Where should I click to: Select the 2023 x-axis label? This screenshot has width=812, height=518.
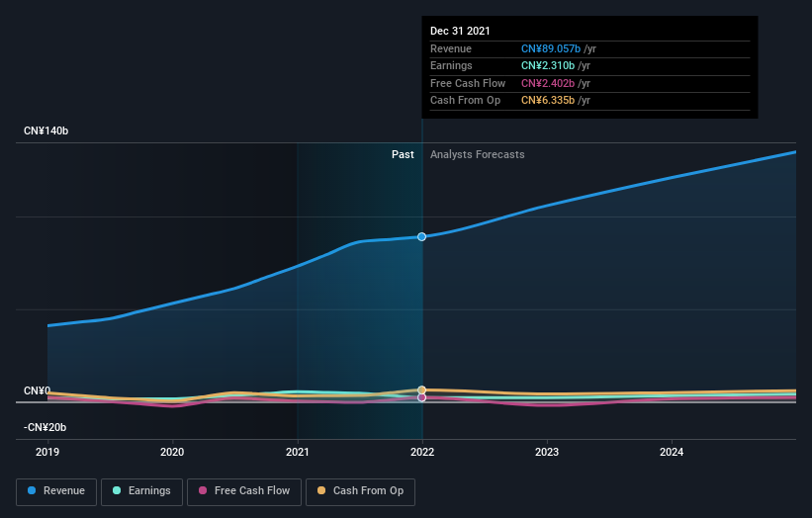[547, 453]
